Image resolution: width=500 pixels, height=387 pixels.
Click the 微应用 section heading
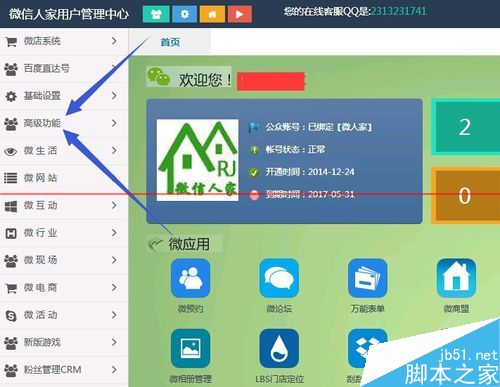(189, 244)
